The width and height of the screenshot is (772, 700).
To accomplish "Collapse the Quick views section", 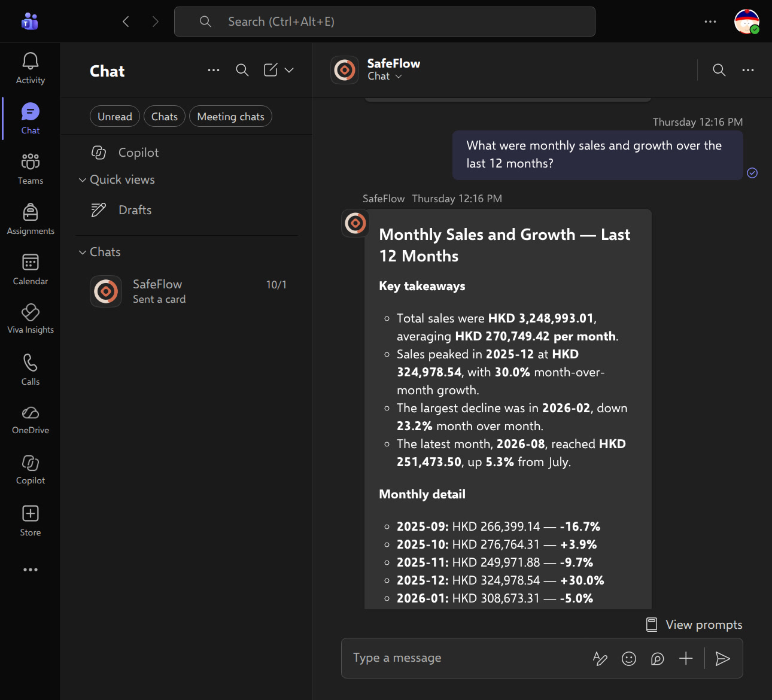I will (117, 179).
